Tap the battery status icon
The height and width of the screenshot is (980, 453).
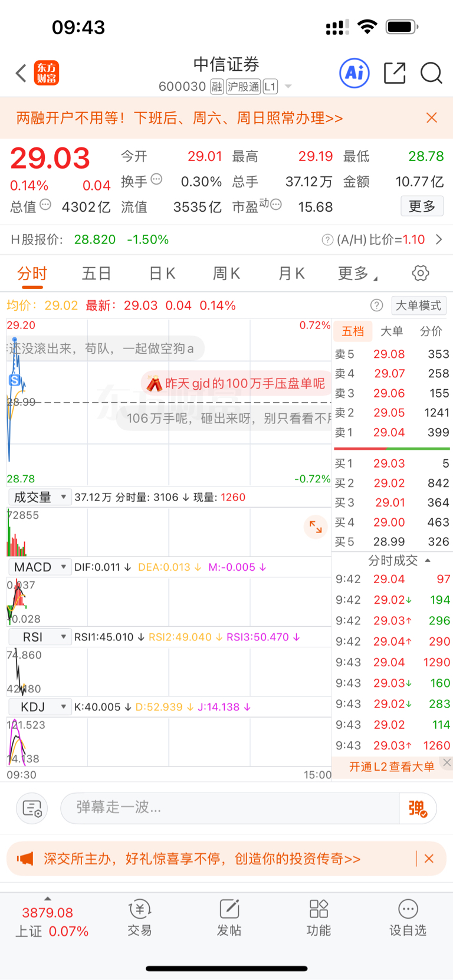[x=402, y=27]
